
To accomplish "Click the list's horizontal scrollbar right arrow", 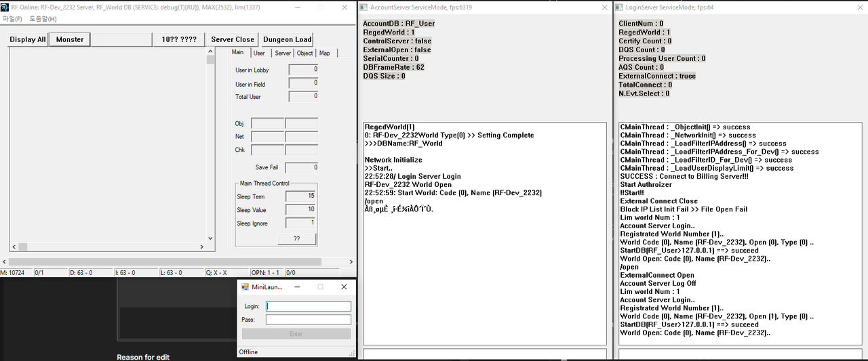I will [203, 247].
